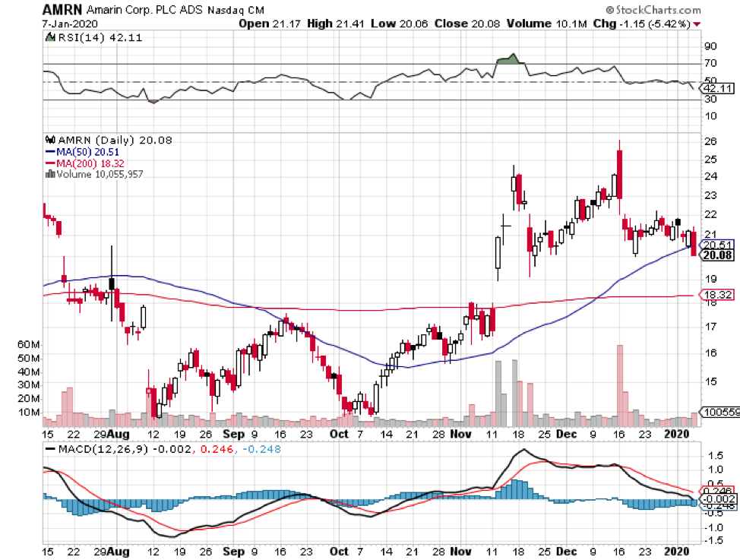
Task: Click the 90 RSI axis label
Action: 710,46
